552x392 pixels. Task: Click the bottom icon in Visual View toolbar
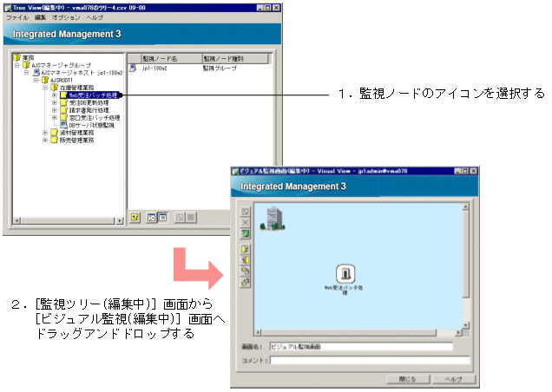tap(245, 282)
